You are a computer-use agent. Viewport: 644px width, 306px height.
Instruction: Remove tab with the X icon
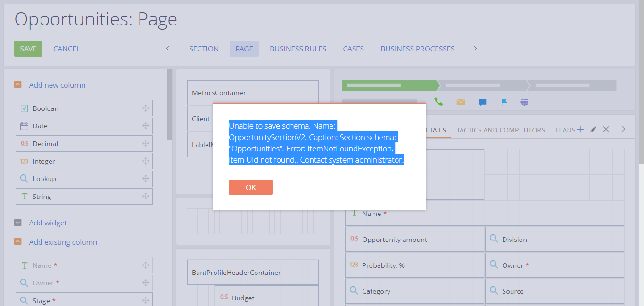click(x=606, y=129)
